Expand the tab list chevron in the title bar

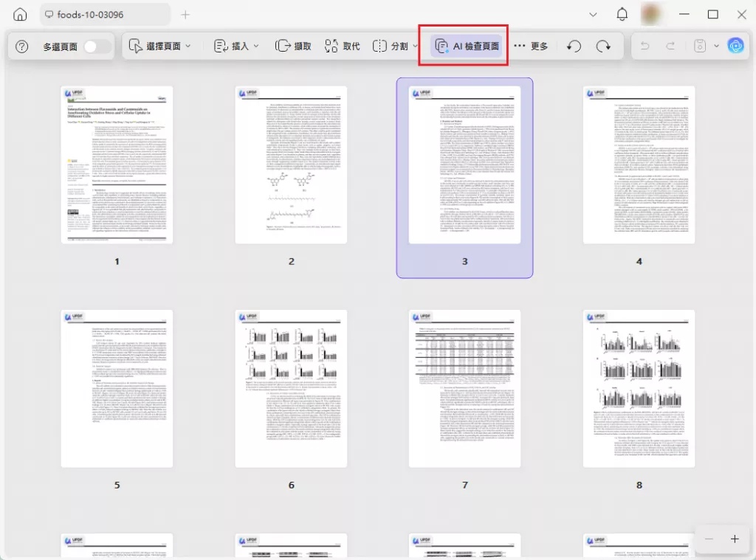593,15
